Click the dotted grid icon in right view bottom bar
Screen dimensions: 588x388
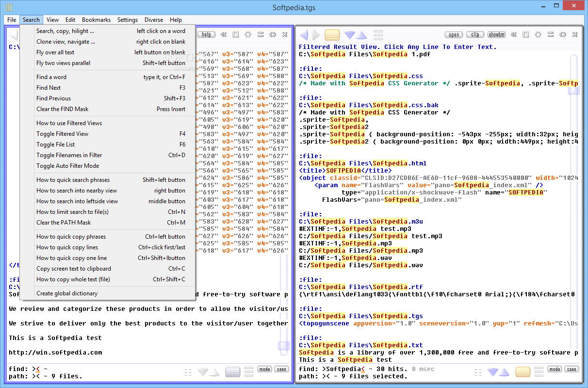[479, 372]
